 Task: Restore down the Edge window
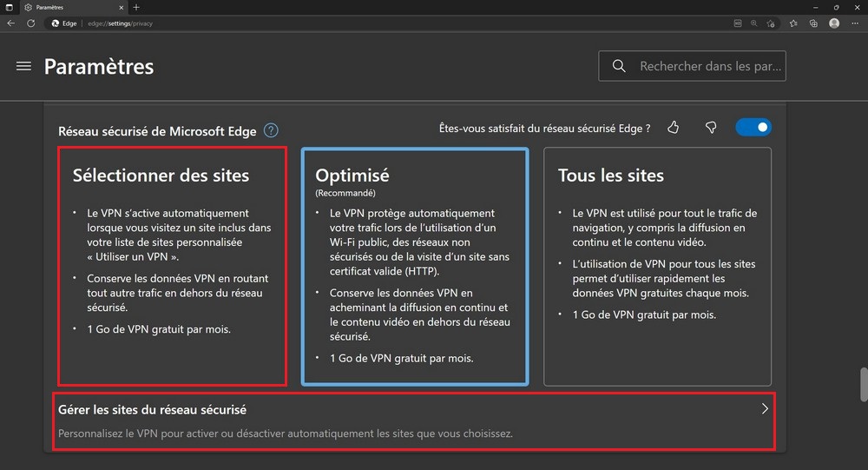point(837,7)
